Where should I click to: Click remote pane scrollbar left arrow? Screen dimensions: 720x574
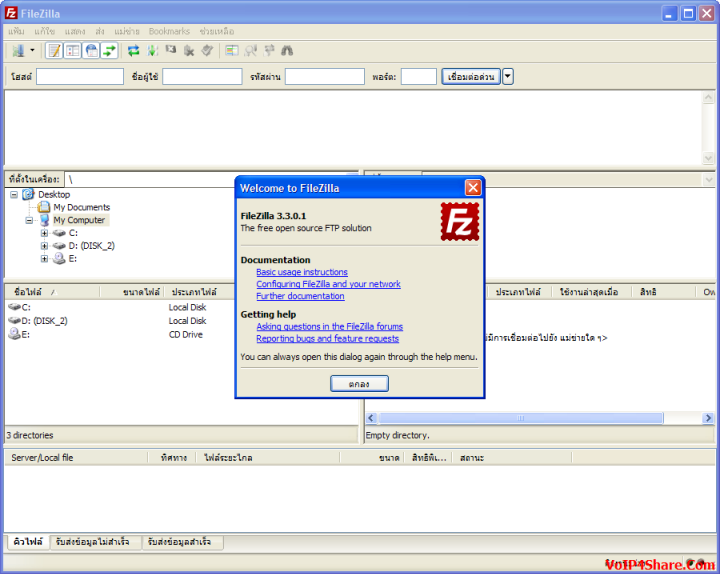tap(371, 418)
